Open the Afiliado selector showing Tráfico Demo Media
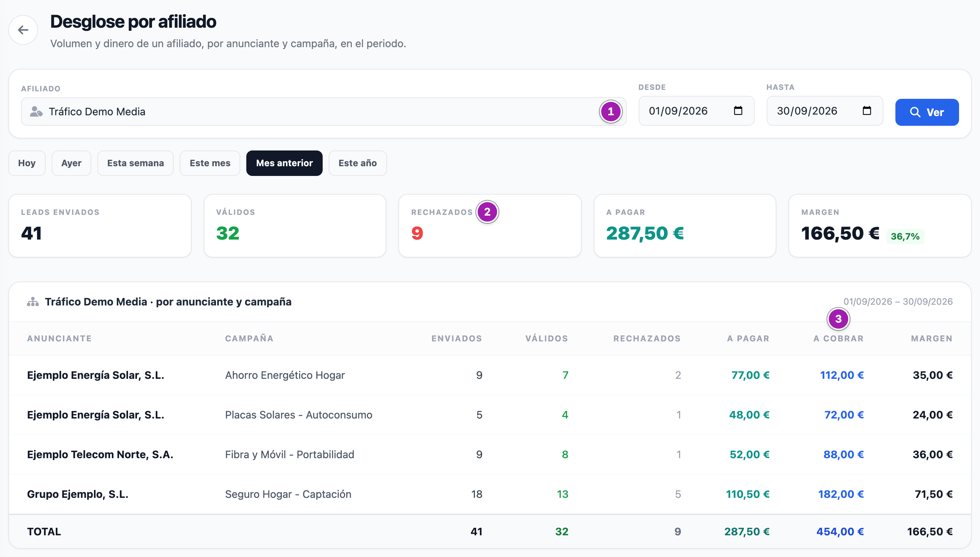The image size is (980, 557). pos(323,112)
